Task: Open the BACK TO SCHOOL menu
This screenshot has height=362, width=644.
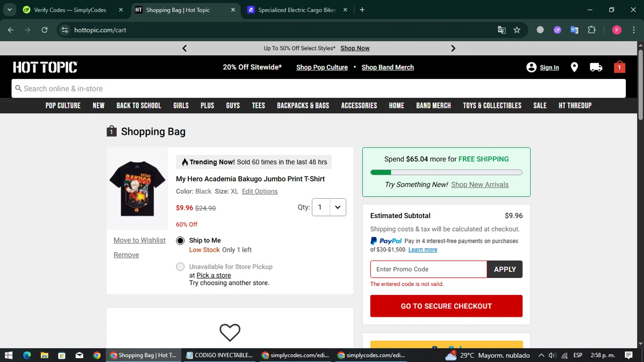Action: coord(139,106)
